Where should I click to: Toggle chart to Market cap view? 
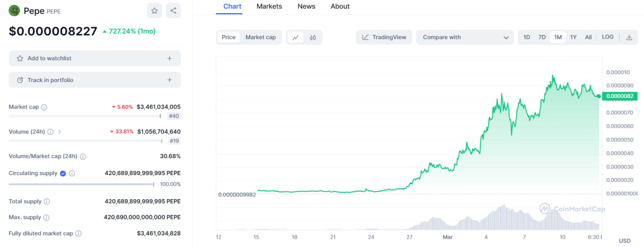pos(260,37)
